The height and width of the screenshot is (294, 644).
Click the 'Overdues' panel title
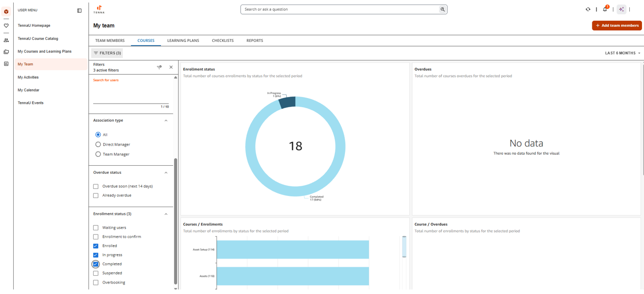423,69
